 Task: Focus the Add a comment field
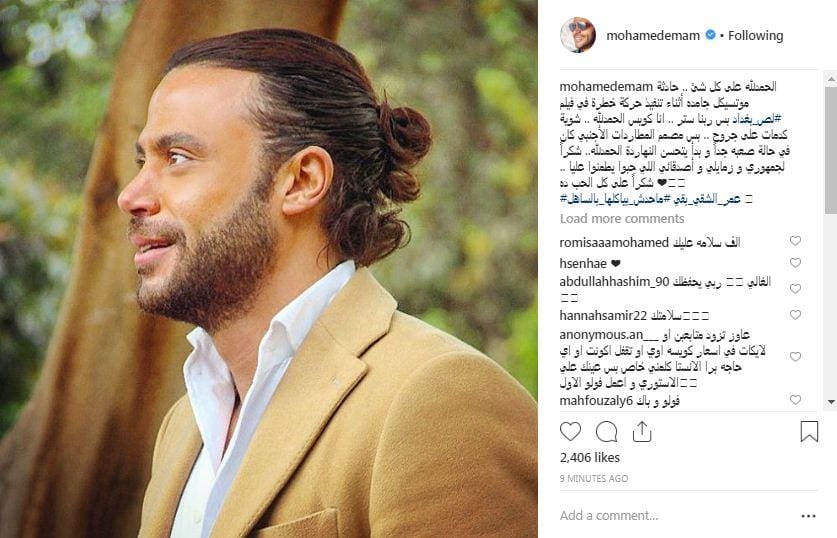point(675,516)
